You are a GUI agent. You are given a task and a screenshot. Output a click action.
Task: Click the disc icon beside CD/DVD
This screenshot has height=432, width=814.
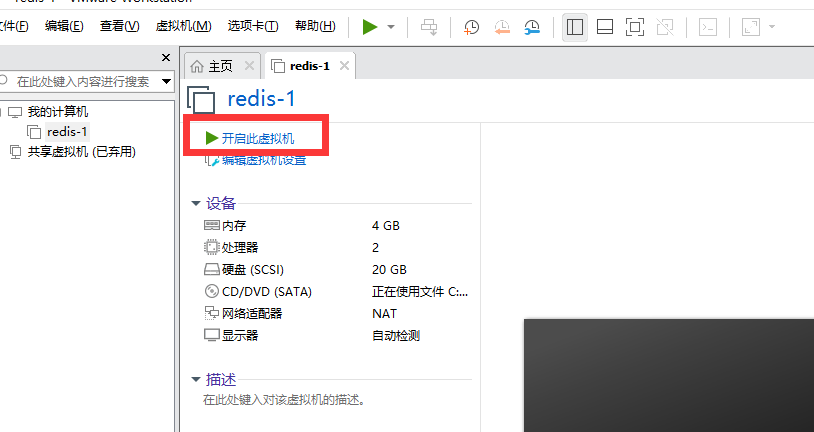pyautogui.click(x=211, y=291)
